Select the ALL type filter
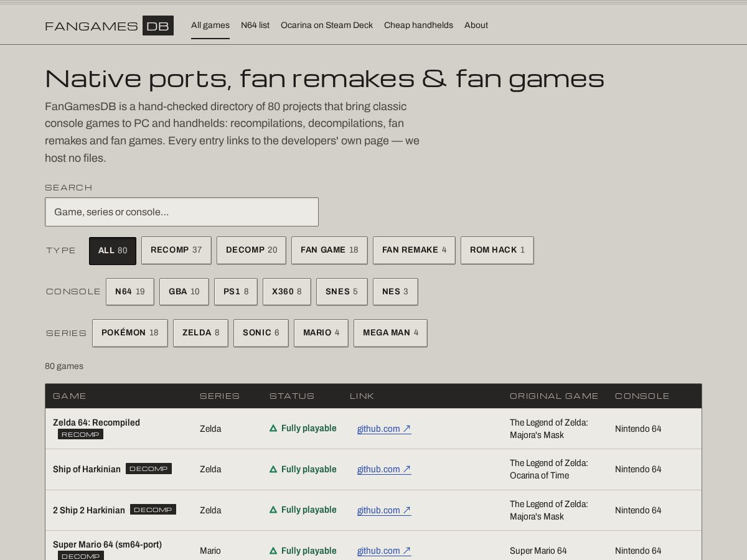The height and width of the screenshot is (560, 747). 113,250
